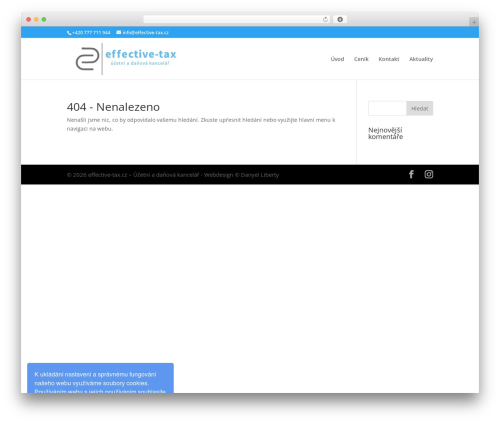This screenshot has height=423, width=500.
Task: Open a new tab with the plus button
Action: click(474, 22)
